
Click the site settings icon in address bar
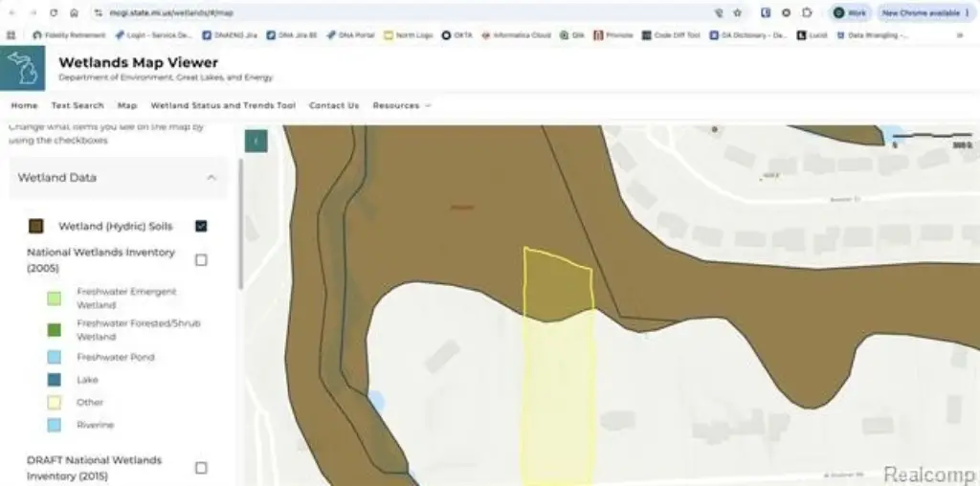coord(99,12)
